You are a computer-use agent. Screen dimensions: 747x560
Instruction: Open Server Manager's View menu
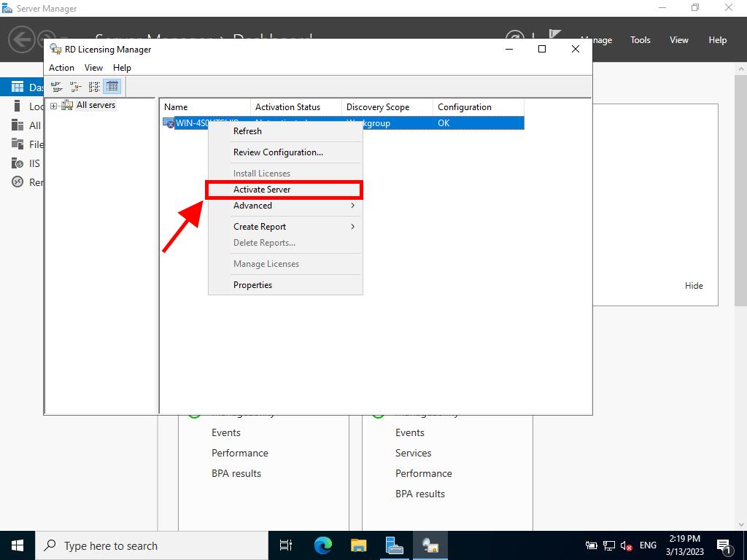[679, 40]
